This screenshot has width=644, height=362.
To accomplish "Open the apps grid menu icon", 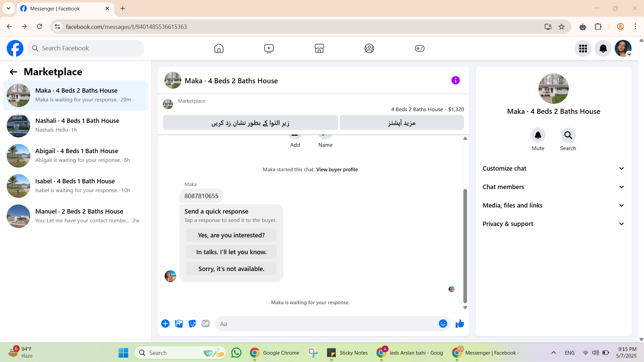I will (583, 49).
